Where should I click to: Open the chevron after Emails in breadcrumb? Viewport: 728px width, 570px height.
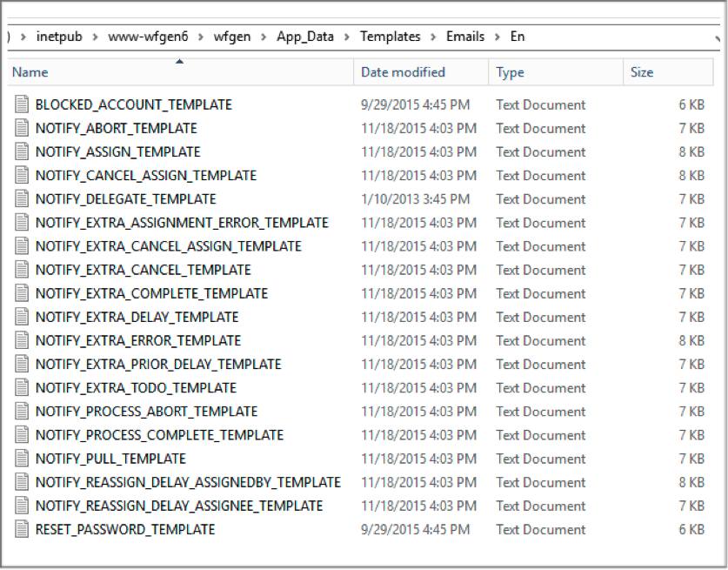497,37
